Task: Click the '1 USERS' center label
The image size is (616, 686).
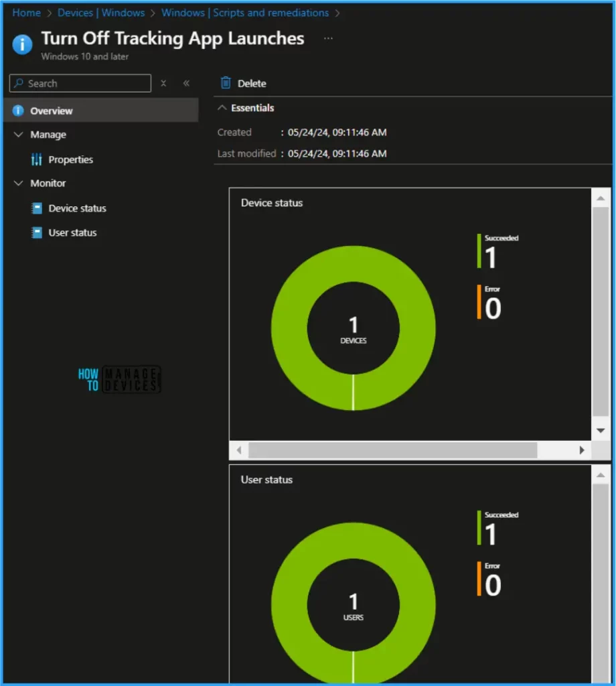Action: 354,606
